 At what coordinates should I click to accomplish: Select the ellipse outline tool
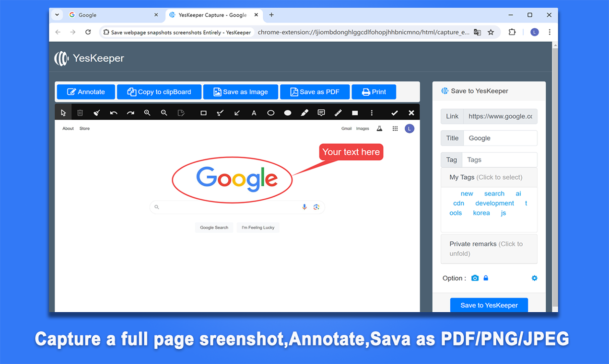coord(271,113)
